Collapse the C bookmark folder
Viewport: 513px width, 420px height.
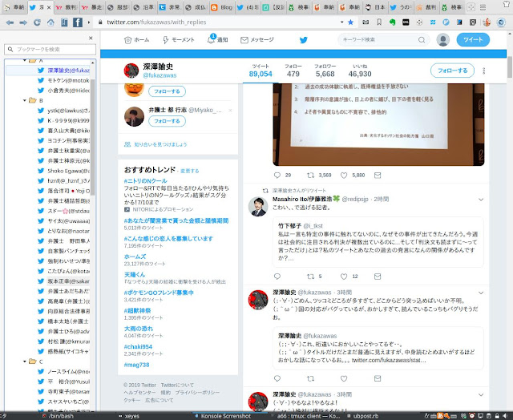tap(25, 361)
